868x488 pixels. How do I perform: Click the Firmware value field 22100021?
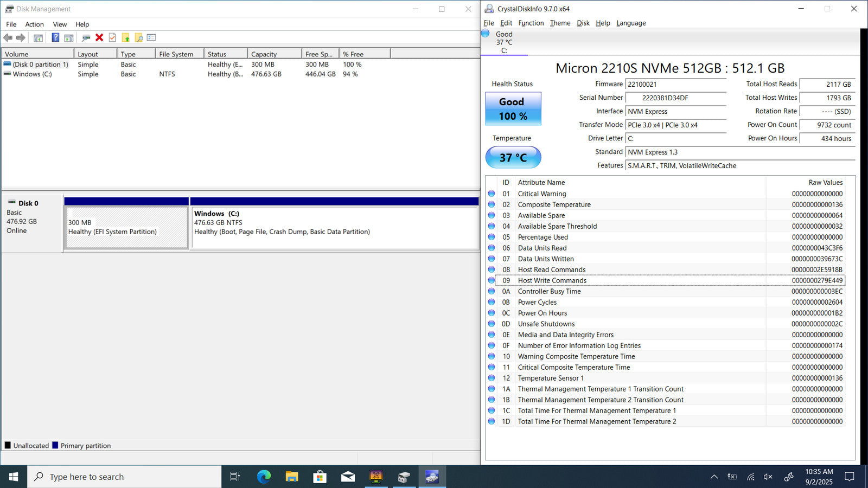(675, 84)
